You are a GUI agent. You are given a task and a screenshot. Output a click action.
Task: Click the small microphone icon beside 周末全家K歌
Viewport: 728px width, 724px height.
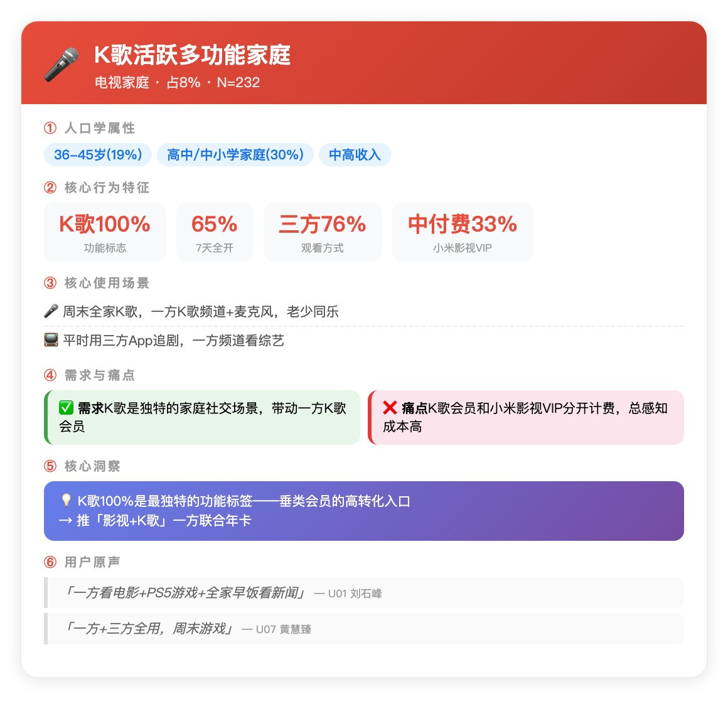(51, 311)
